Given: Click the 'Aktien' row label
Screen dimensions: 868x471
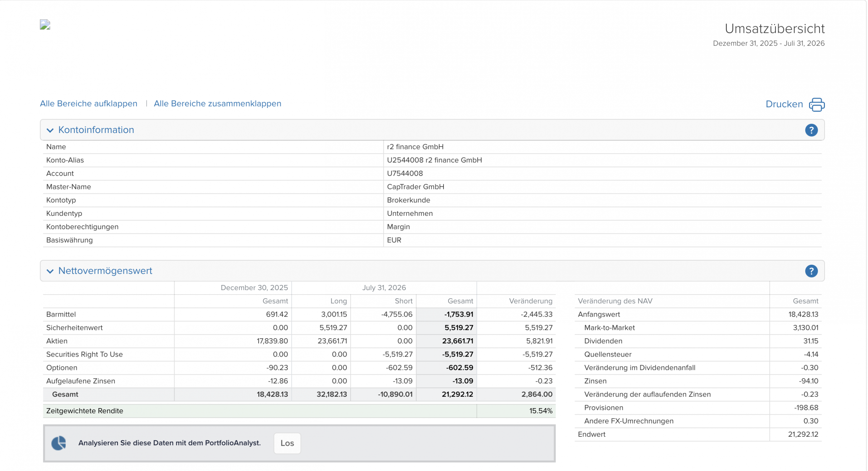Looking at the screenshot, I should (57, 341).
